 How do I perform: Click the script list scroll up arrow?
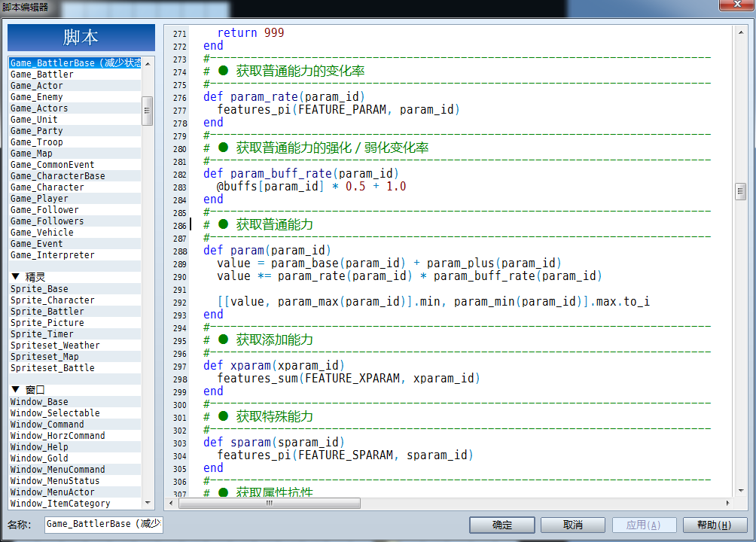coord(148,63)
